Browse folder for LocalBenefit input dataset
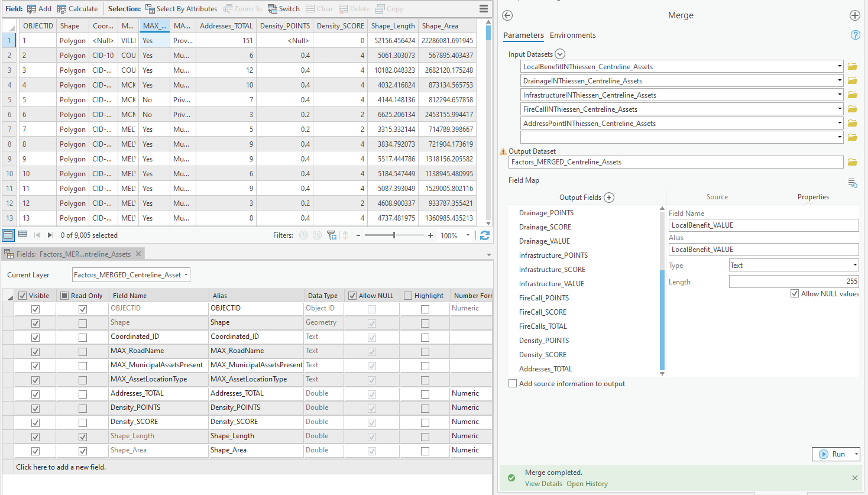The image size is (868, 495). coord(852,67)
